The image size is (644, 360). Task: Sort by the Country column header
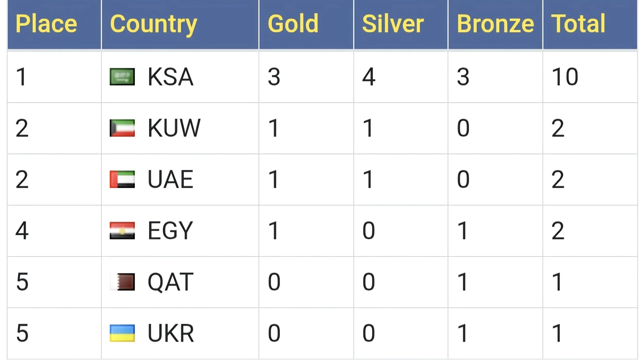point(154,25)
